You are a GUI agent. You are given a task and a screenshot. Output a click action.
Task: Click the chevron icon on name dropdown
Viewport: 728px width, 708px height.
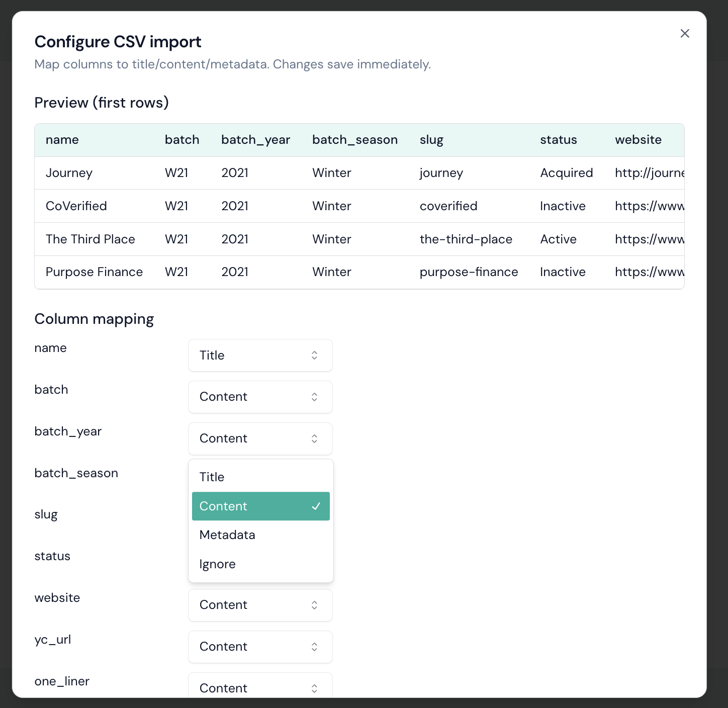tap(314, 356)
